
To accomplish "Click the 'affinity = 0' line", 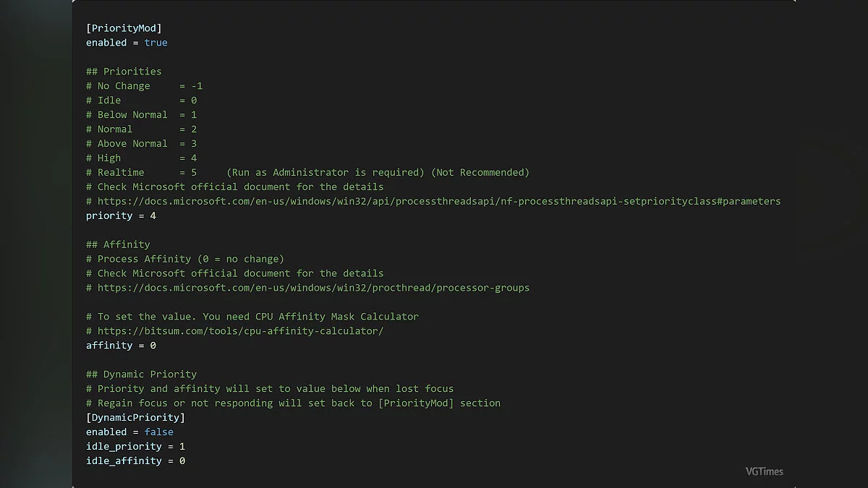I will [121, 346].
